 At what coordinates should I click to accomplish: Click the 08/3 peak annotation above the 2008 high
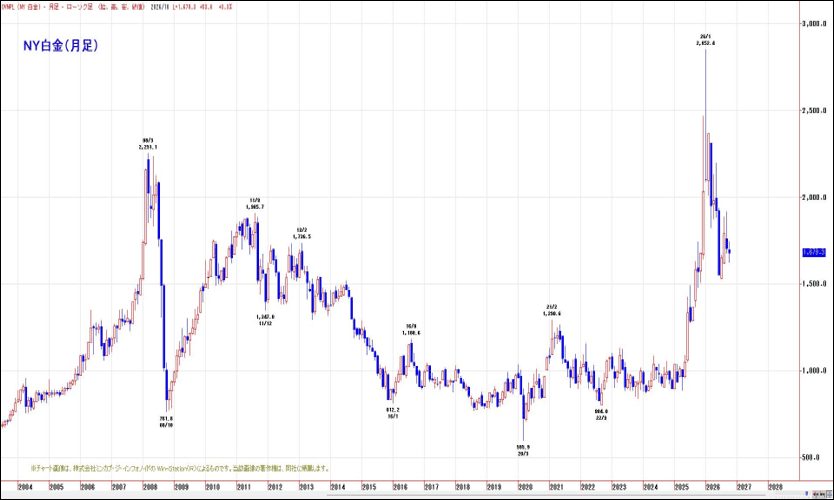click(148, 144)
